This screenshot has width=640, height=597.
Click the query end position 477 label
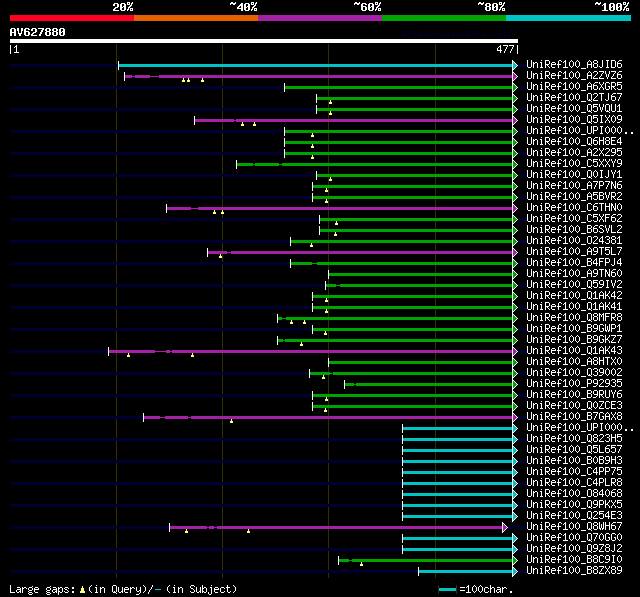pos(505,49)
